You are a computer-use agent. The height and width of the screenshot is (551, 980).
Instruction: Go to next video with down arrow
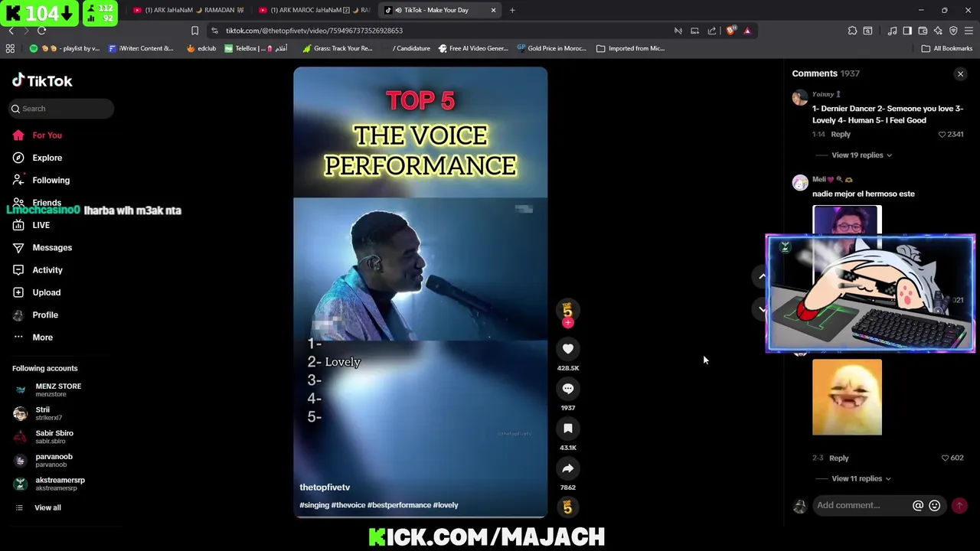pyautogui.click(x=762, y=310)
